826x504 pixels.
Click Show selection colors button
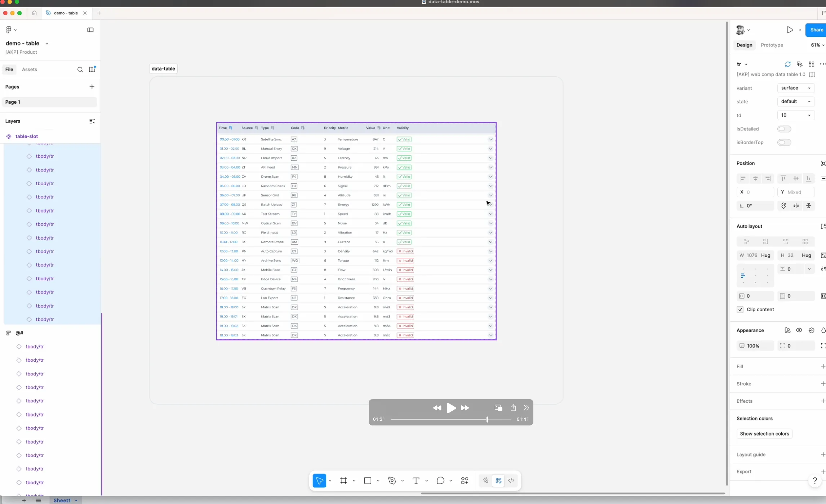(x=764, y=434)
